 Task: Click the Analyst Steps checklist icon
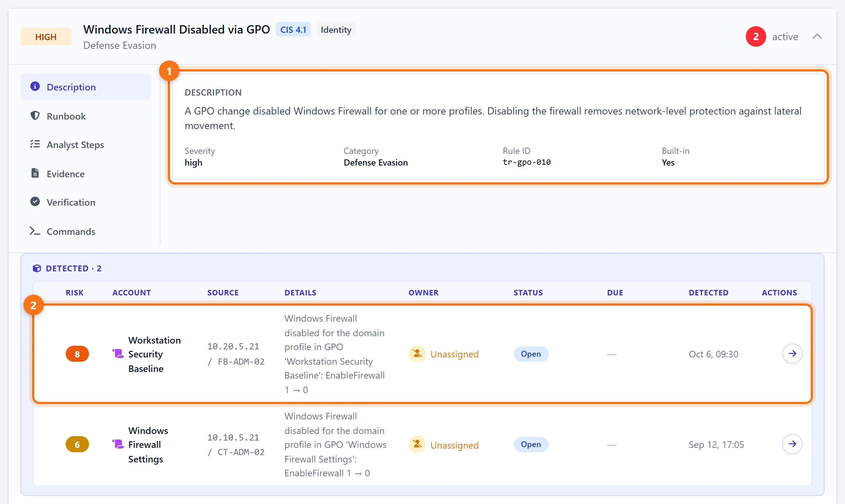[35, 144]
